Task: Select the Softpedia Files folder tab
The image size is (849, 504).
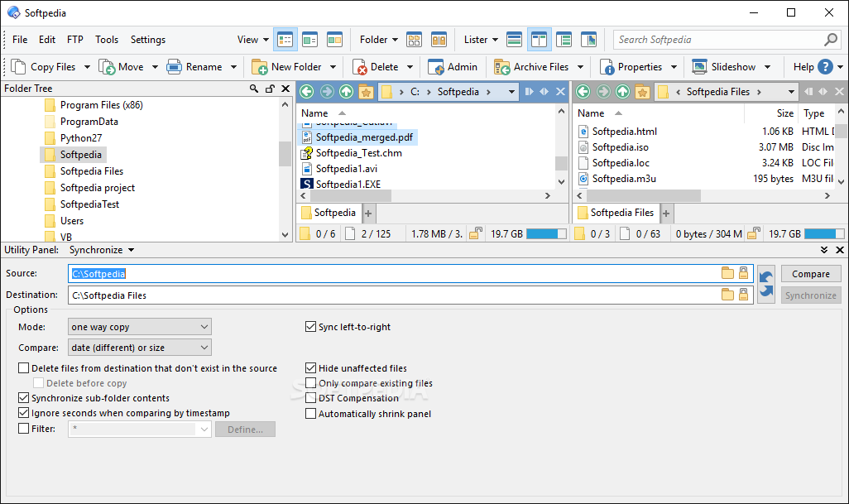Action: [616, 213]
